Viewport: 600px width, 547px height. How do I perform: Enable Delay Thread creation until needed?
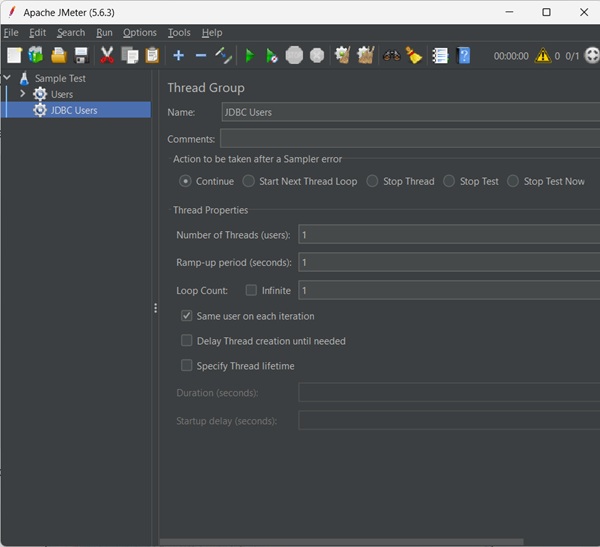186,341
